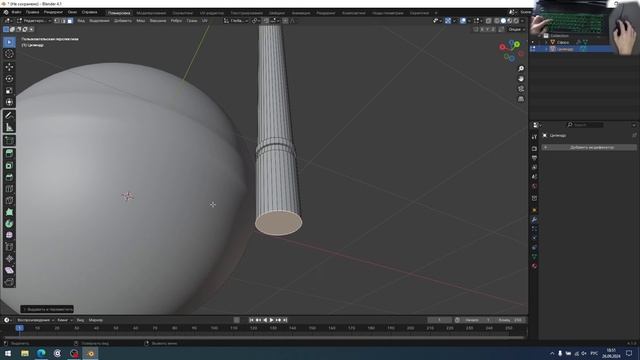Viewport: 640px width, 360px height.
Task: Open the Global transform orientation dropdown
Action: click(x=236, y=20)
